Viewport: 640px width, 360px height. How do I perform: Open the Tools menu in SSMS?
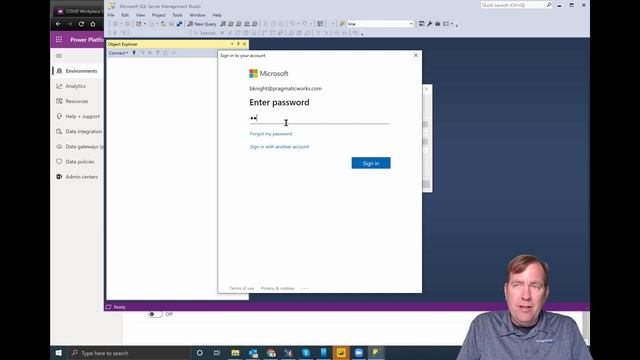(178, 15)
